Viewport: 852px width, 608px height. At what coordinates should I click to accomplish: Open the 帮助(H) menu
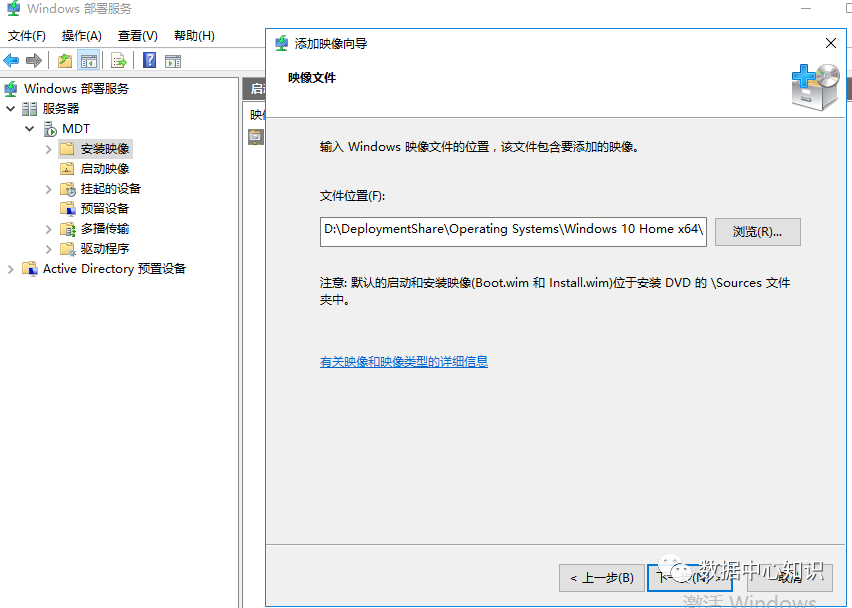[x=194, y=36]
